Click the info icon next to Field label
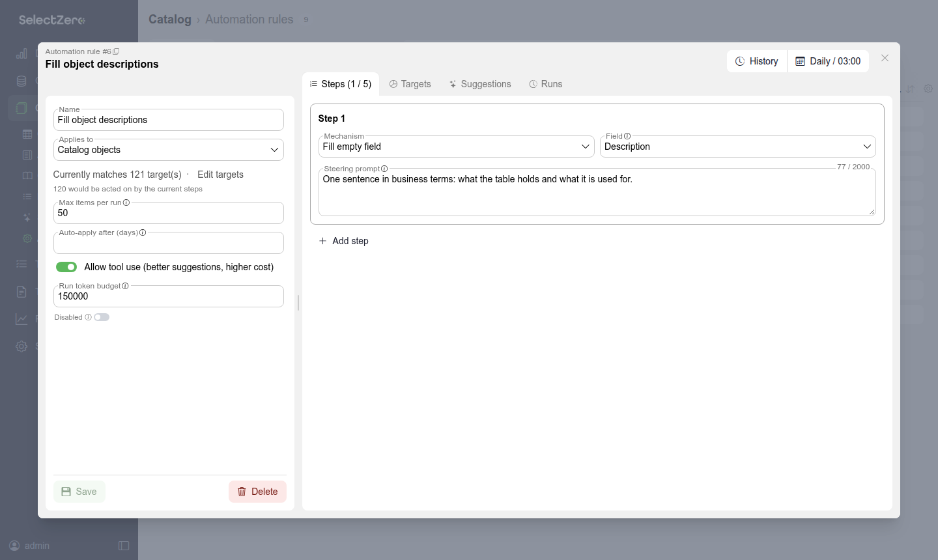Viewport: 938px width, 560px height. [627, 136]
